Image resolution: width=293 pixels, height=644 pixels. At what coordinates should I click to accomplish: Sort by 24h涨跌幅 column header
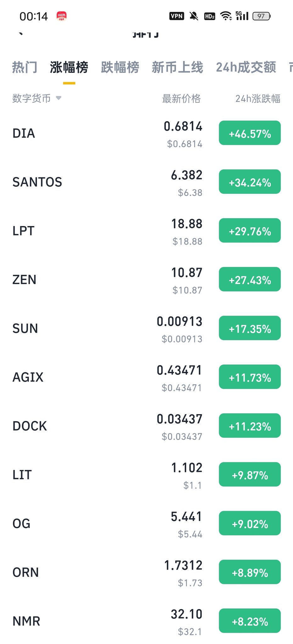258,99
